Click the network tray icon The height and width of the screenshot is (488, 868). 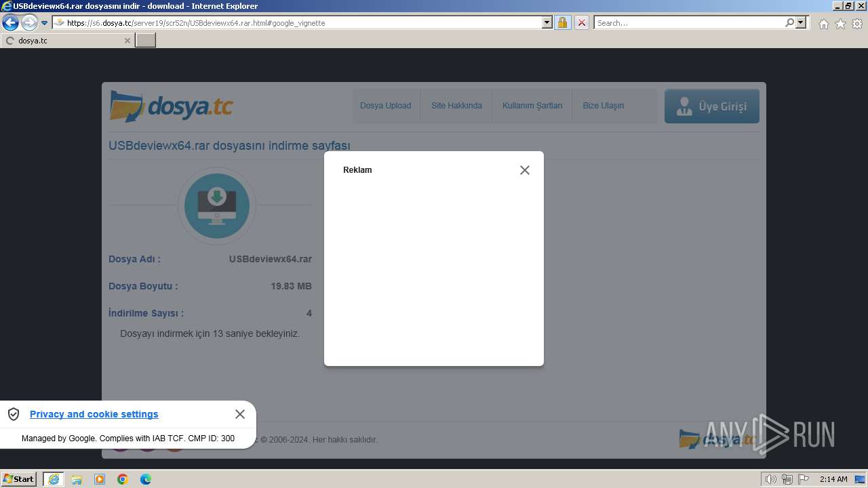click(787, 479)
